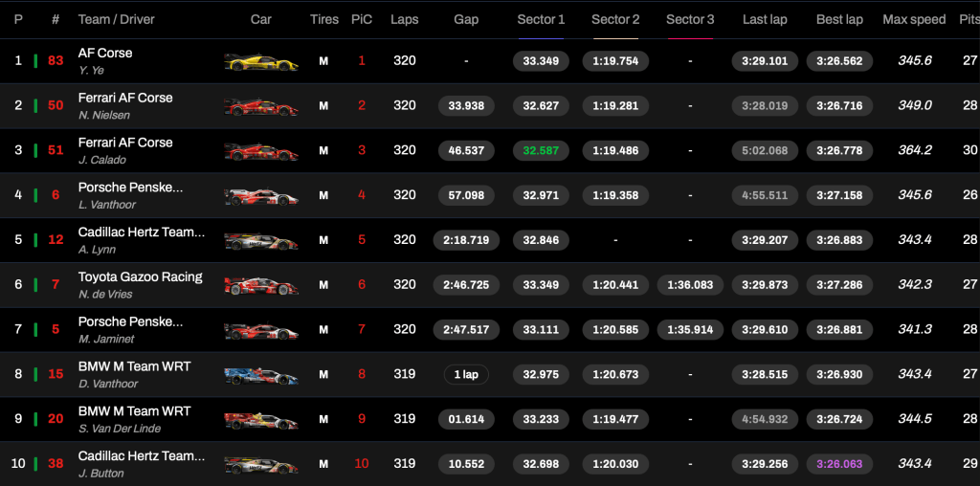Open the Toyota Gazoo Racing team entry
Screen dimensions: 980x486
tap(140, 276)
